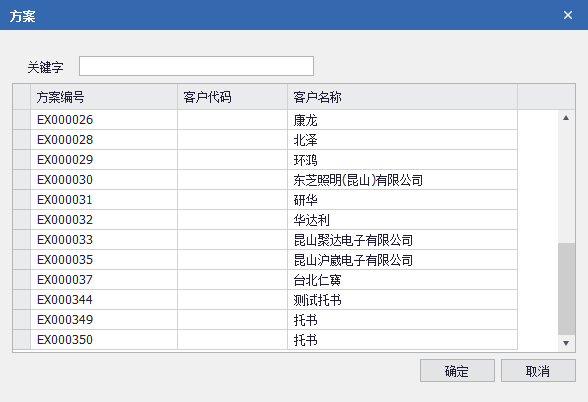
Task: Cancel the dialog with 取消 button
Action: [x=538, y=370]
